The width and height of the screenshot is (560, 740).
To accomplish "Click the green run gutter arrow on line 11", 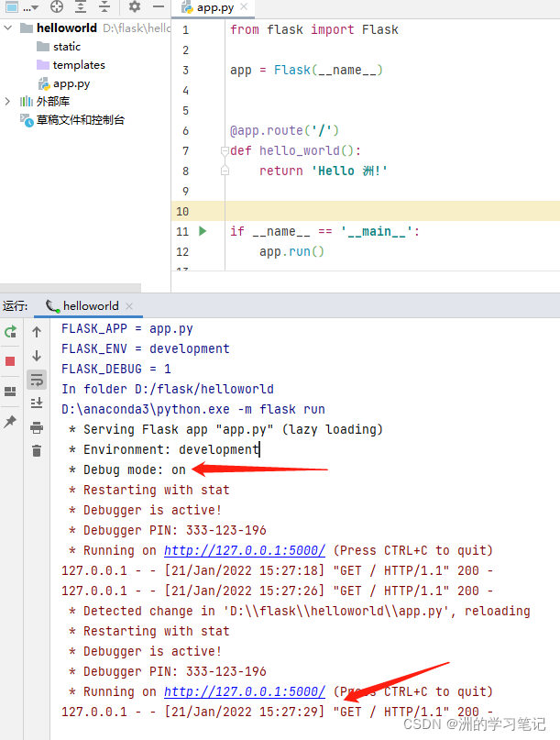I will point(203,231).
